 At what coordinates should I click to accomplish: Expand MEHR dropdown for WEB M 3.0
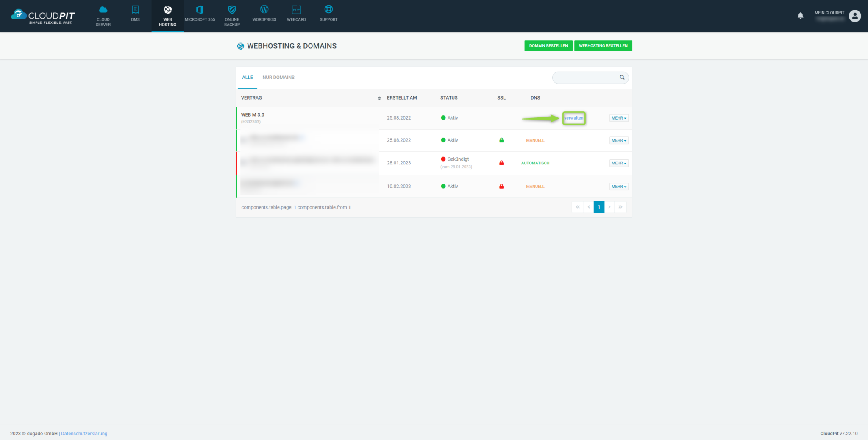(x=618, y=118)
